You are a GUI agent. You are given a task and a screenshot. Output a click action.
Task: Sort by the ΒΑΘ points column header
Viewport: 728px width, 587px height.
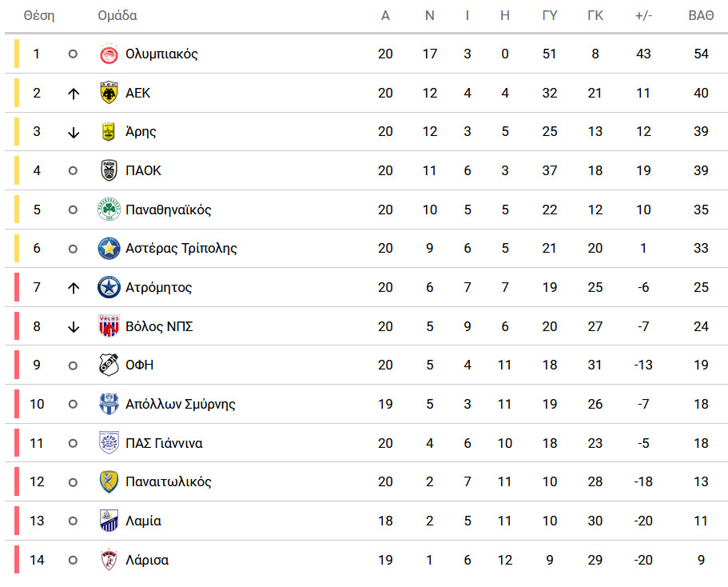[x=701, y=16]
